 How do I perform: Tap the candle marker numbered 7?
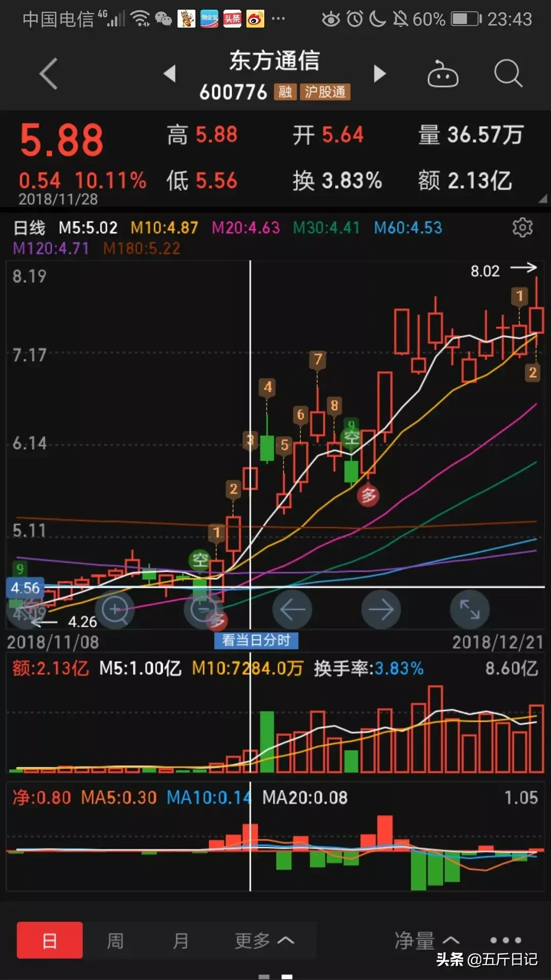click(318, 359)
